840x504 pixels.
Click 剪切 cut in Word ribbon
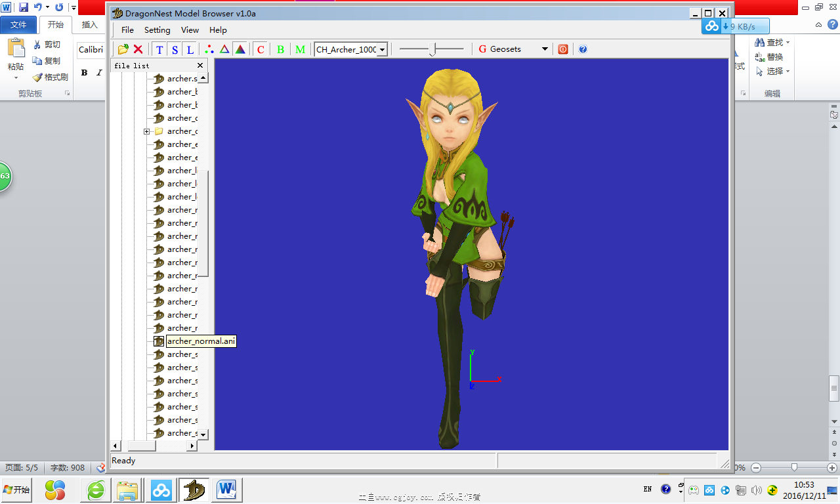pos(47,45)
